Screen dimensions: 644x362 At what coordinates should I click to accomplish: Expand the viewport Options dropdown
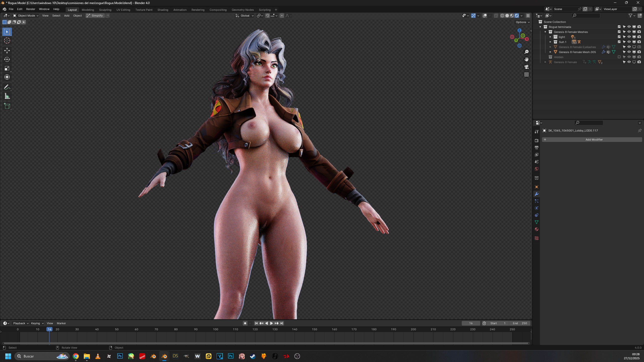point(523,22)
